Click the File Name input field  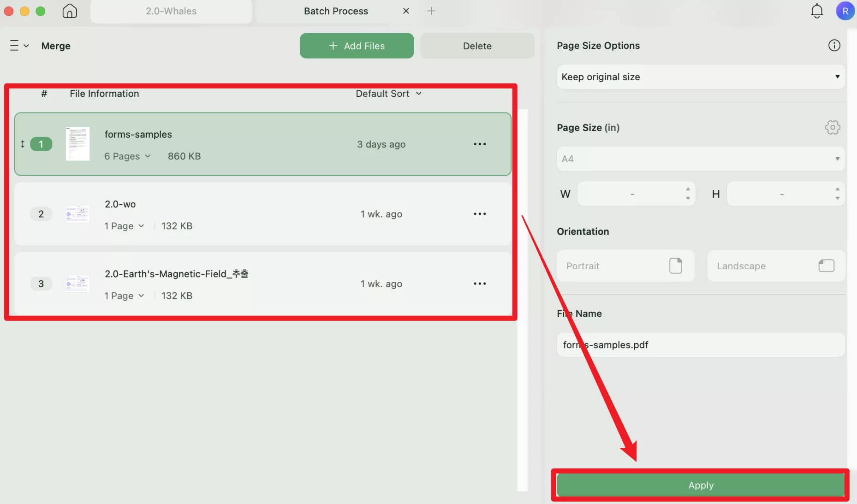pos(701,344)
